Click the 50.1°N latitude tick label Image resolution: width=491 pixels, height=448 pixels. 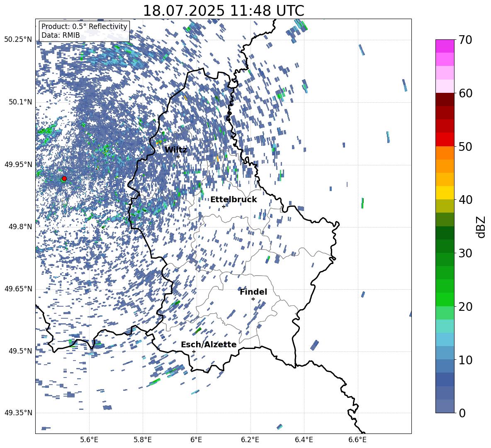pos(20,102)
